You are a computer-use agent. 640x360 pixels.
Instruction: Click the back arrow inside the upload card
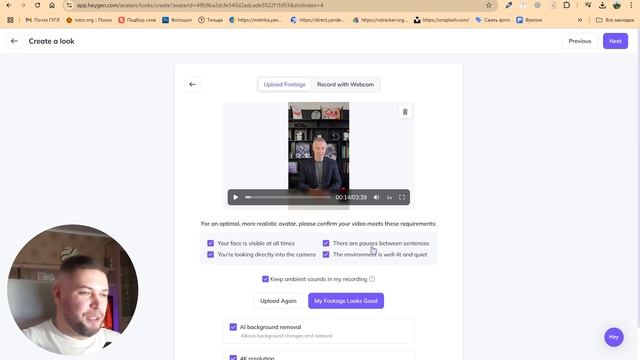coord(192,84)
